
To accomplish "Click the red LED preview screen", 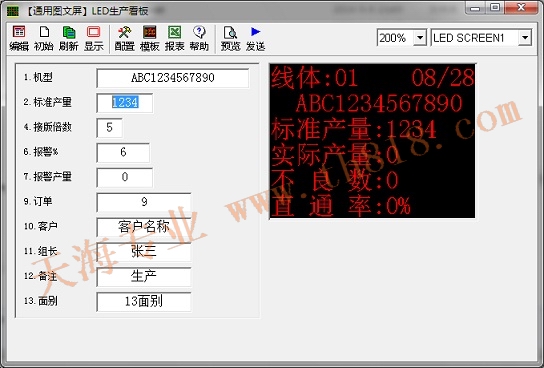I will (x=372, y=141).
